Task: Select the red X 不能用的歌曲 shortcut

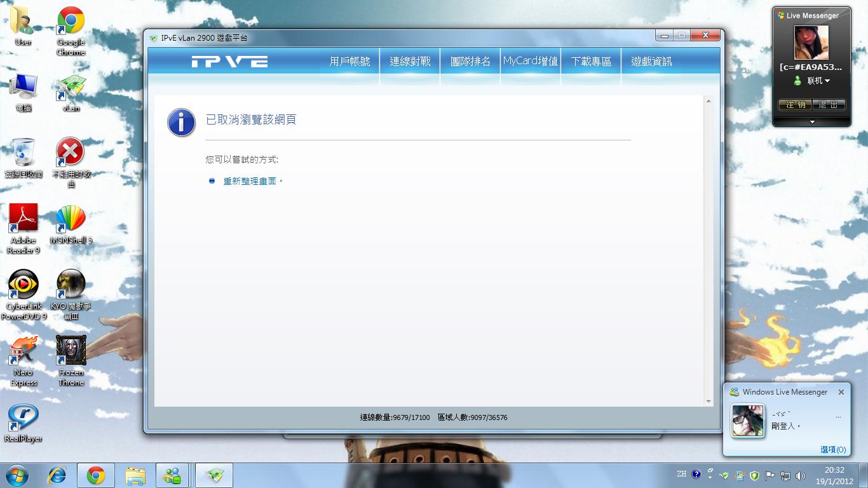Action: tap(71, 163)
